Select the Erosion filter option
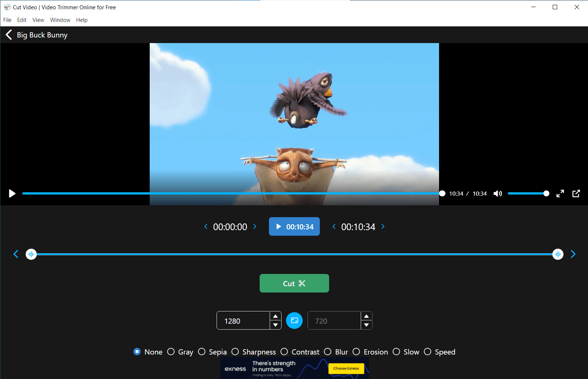588x379 pixels. coord(370,352)
